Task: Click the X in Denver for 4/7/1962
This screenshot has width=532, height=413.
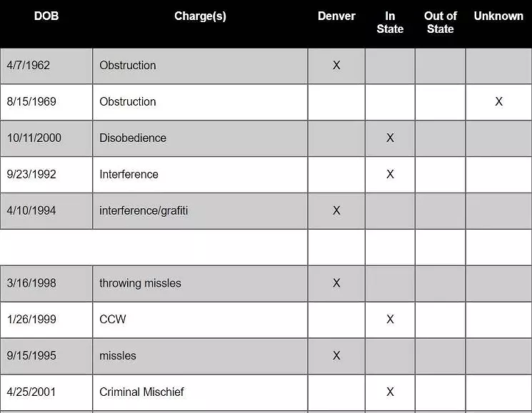Action: [x=336, y=65]
